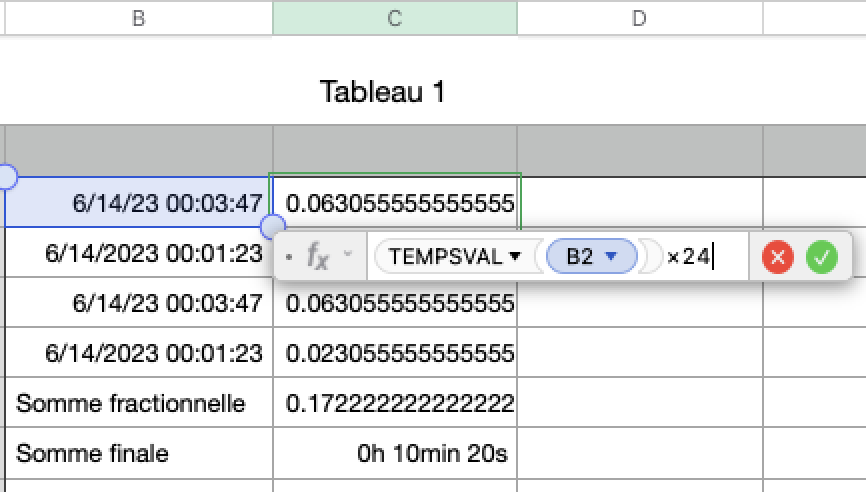Select the column B header

point(137,17)
